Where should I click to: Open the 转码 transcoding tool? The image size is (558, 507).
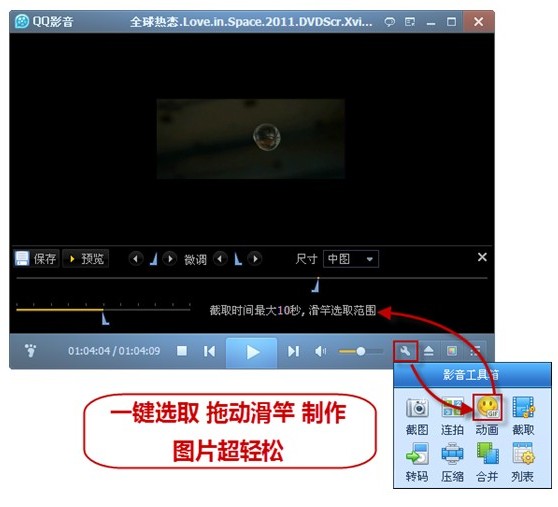[x=417, y=462]
